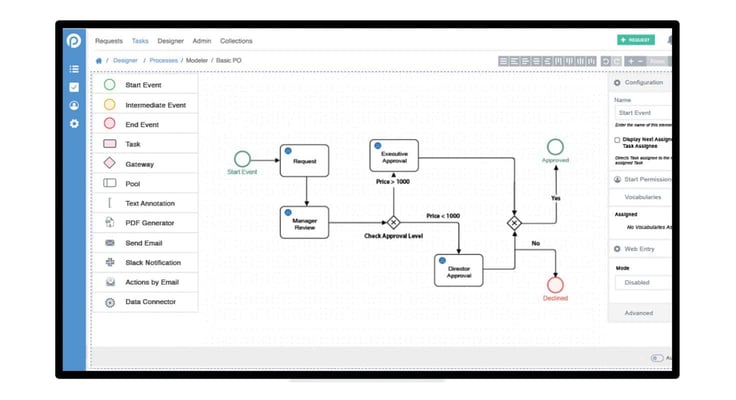This screenshot has width=736, height=400.
Task: Open the Collections menu
Action: pos(236,41)
